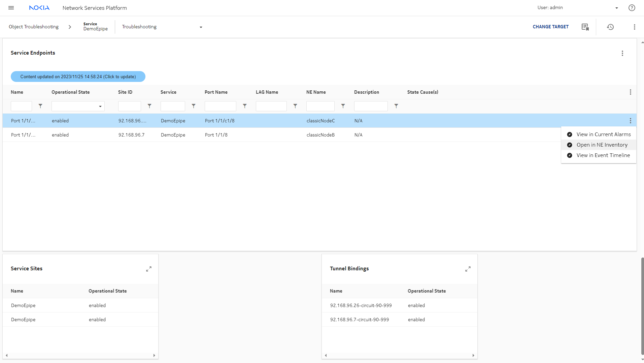Click the filter icon for NE Name column
644x363 pixels.
343,106
